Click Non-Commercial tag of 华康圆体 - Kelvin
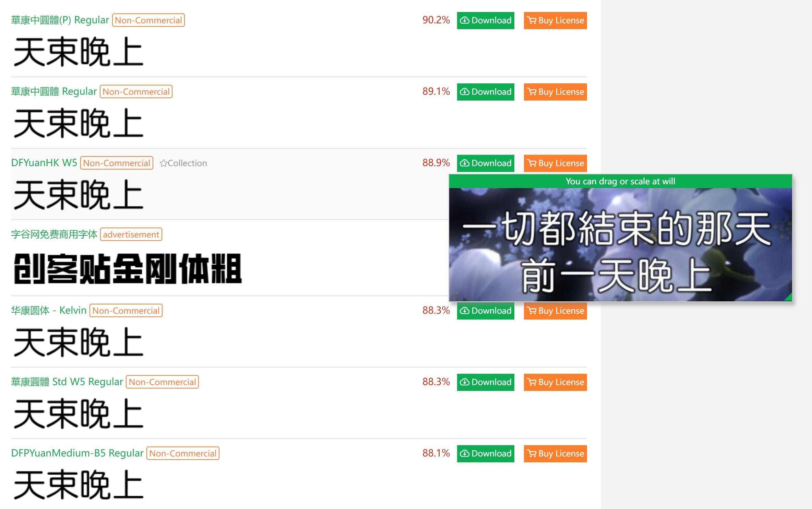Viewport: 812px width, 509px height. [126, 311]
